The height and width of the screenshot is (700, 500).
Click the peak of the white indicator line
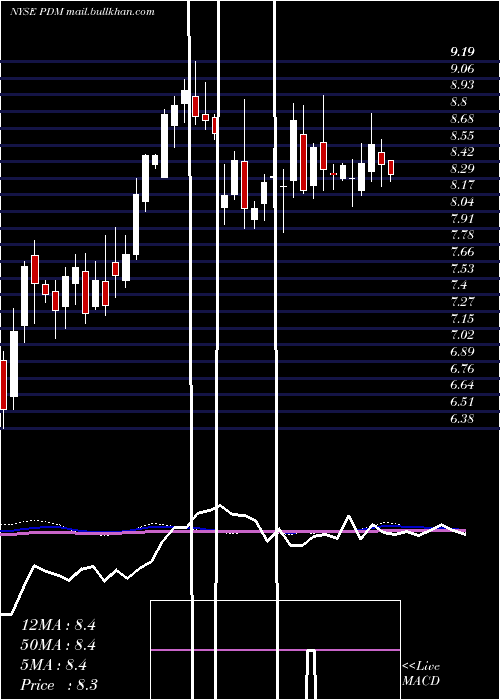219,506
